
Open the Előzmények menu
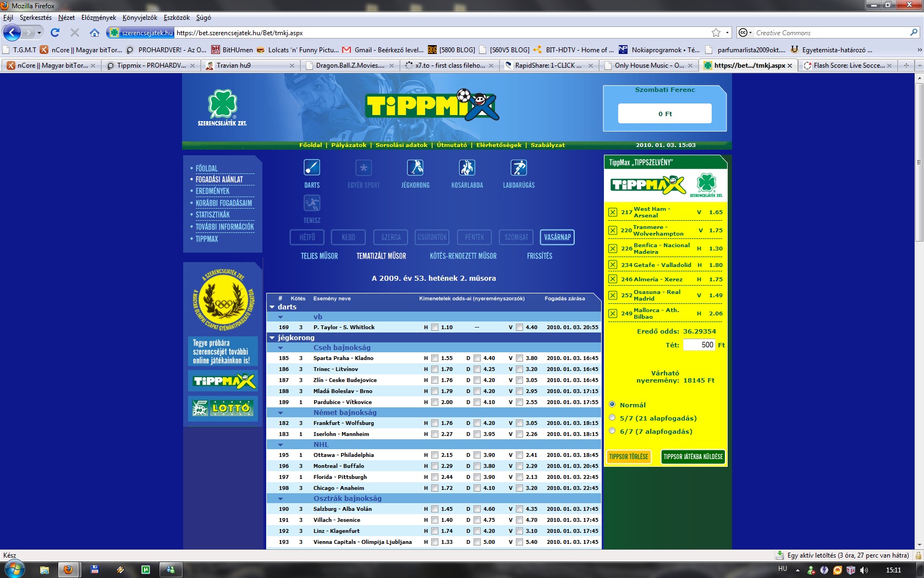point(98,18)
